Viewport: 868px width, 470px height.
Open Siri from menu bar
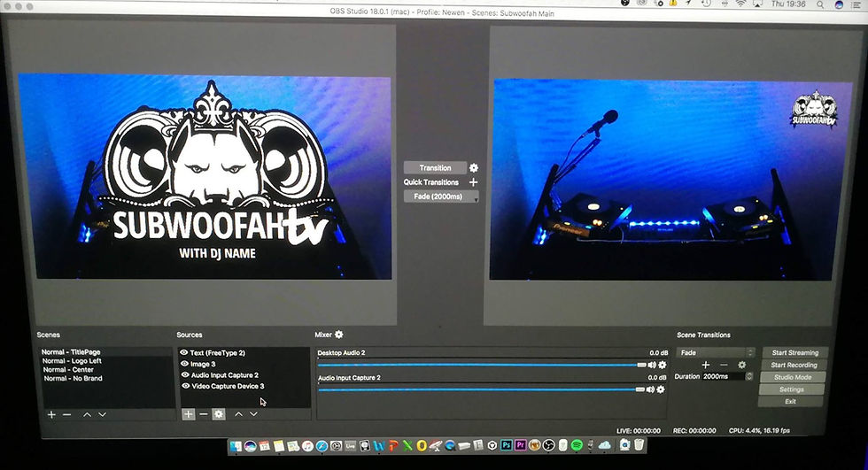click(839, 4)
